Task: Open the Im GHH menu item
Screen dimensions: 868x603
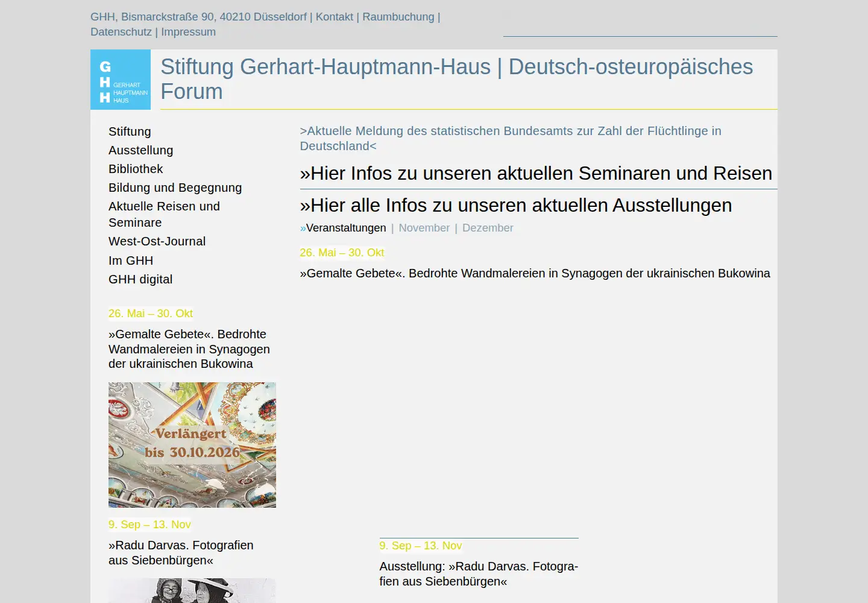Action: 131,260
